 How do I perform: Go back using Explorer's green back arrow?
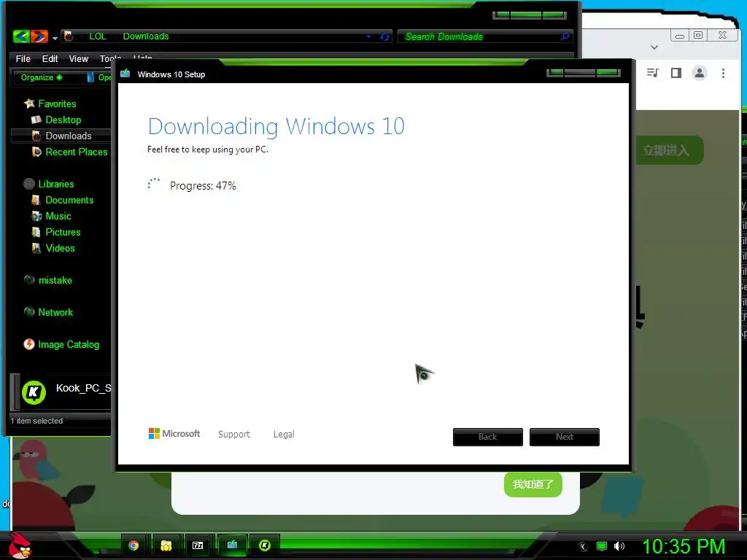21,36
